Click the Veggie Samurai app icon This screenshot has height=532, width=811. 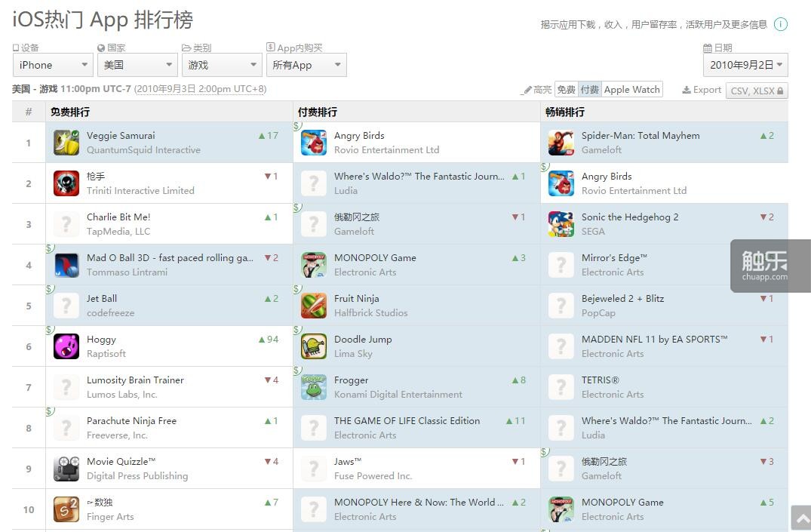66,143
